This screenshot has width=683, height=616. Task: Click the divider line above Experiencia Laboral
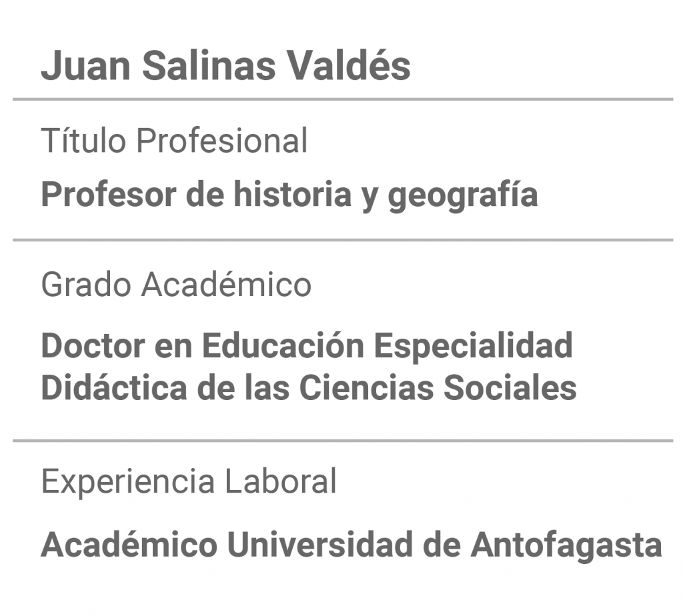(343, 441)
